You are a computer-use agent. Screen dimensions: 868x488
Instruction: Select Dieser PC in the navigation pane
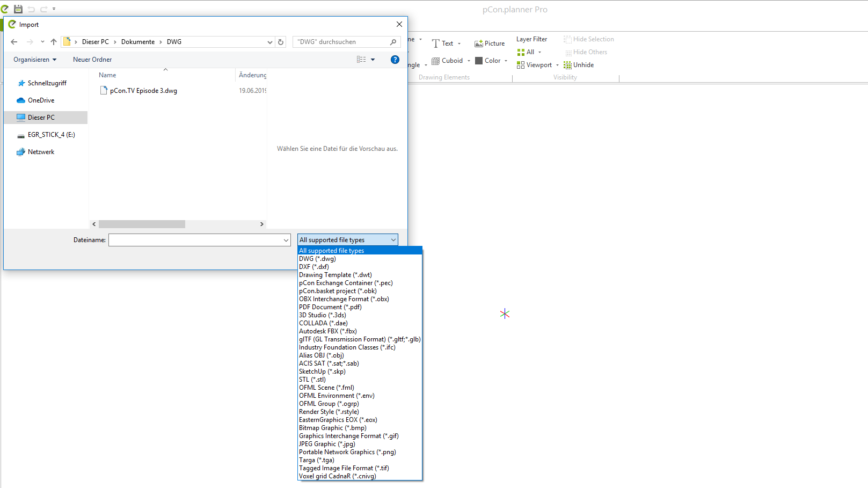point(41,118)
